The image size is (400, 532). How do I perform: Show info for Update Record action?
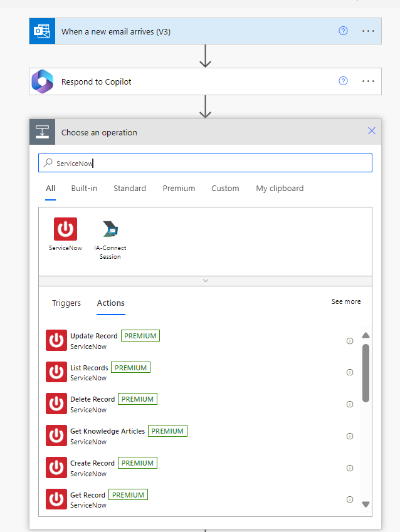click(350, 341)
